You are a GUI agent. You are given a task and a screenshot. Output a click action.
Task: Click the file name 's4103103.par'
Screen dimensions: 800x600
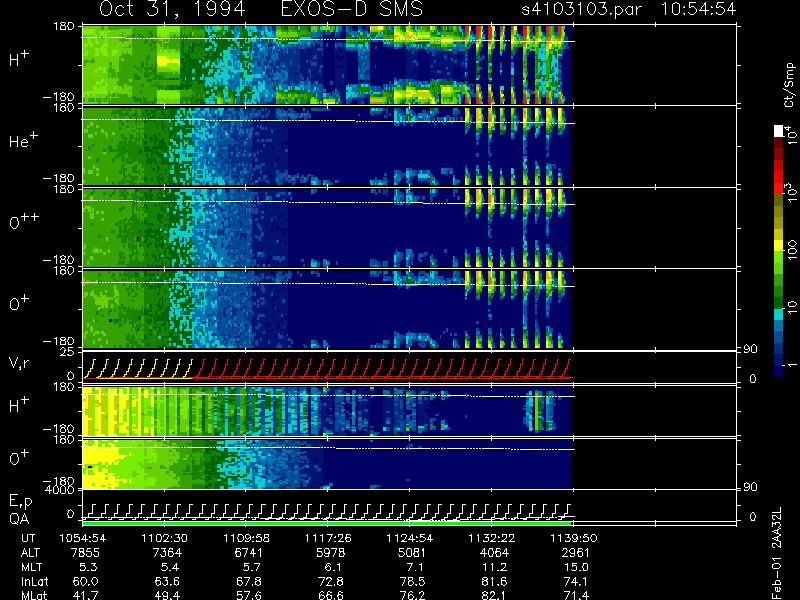(x=581, y=9)
